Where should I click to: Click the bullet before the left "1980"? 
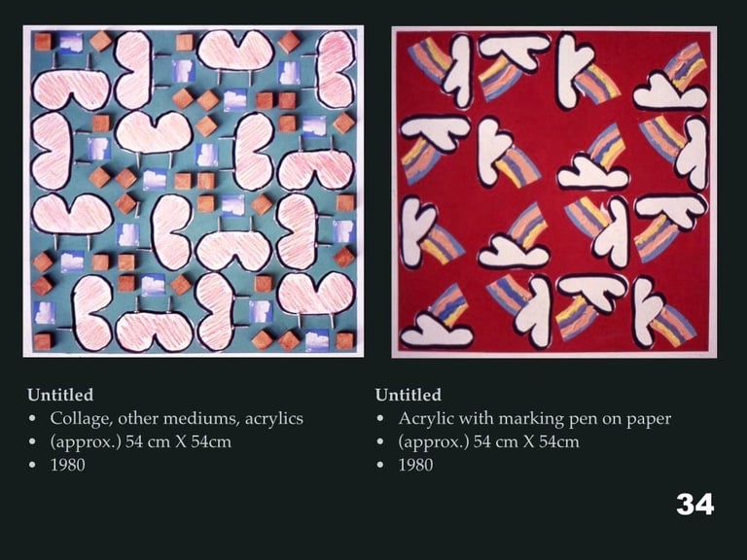tap(32, 465)
